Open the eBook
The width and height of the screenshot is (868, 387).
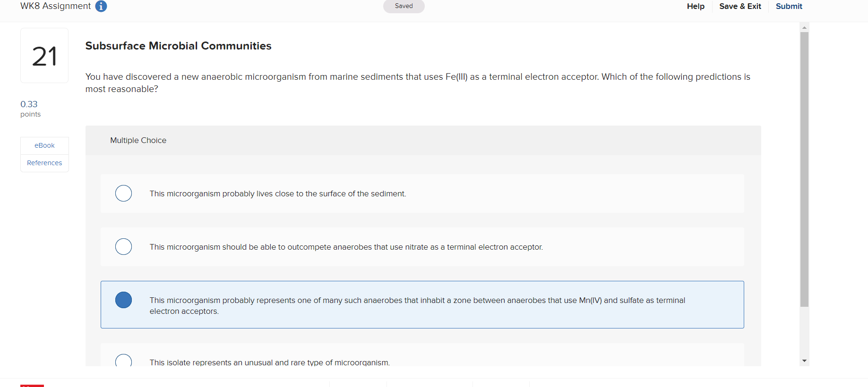(x=44, y=145)
